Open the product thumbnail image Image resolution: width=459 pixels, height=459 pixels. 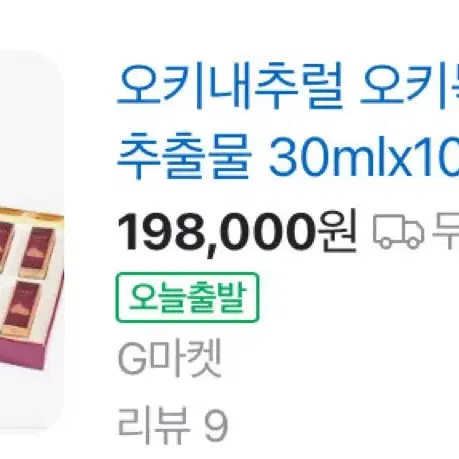coord(31,240)
